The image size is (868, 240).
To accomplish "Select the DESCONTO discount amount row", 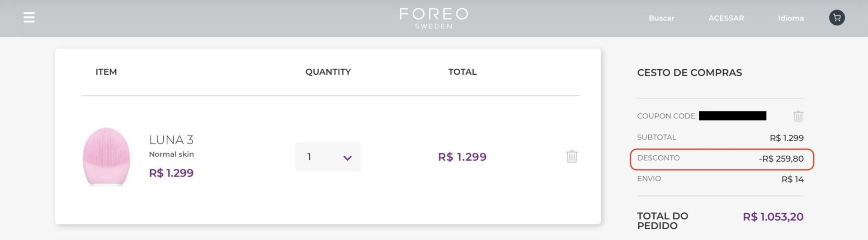I will click(x=722, y=159).
